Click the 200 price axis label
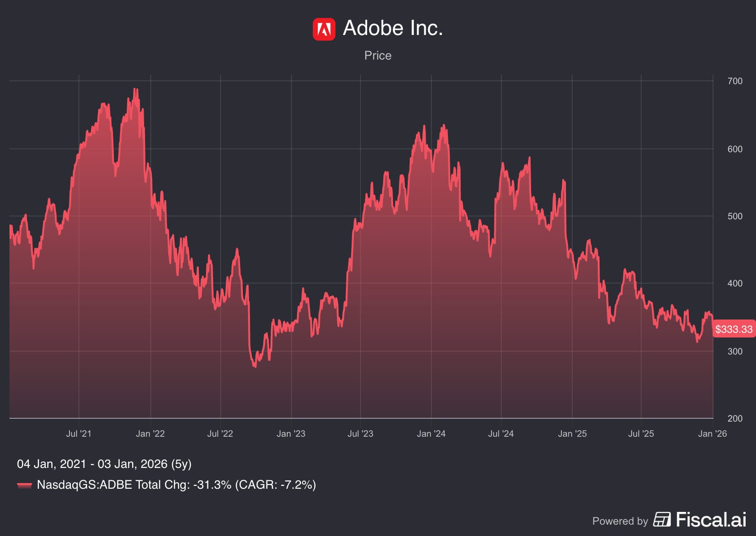The width and height of the screenshot is (756, 536). click(x=735, y=418)
